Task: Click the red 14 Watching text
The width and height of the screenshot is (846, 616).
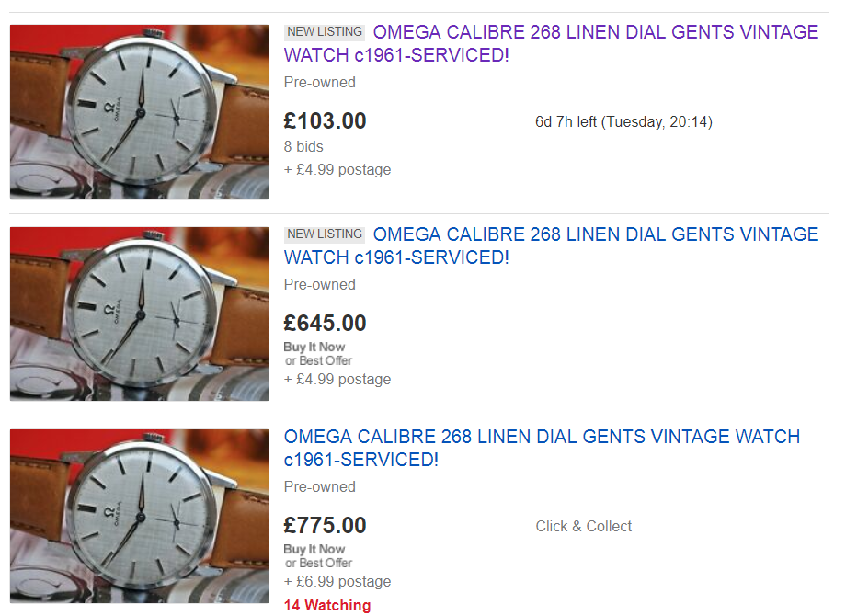Action: tap(327, 605)
